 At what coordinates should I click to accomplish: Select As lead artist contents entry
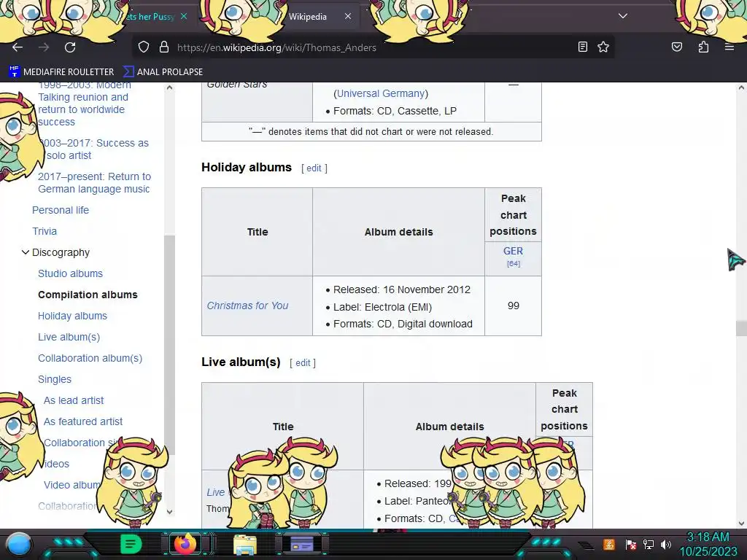[x=74, y=400]
